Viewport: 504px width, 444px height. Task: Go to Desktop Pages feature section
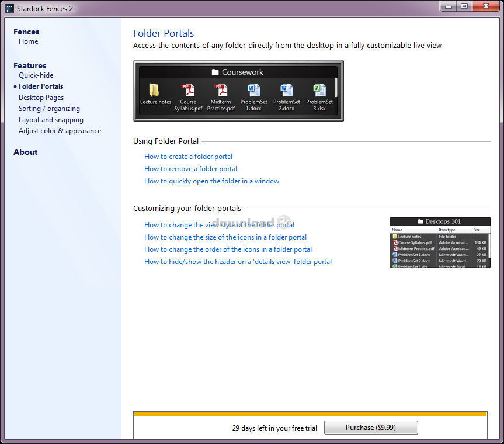(x=41, y=98)
